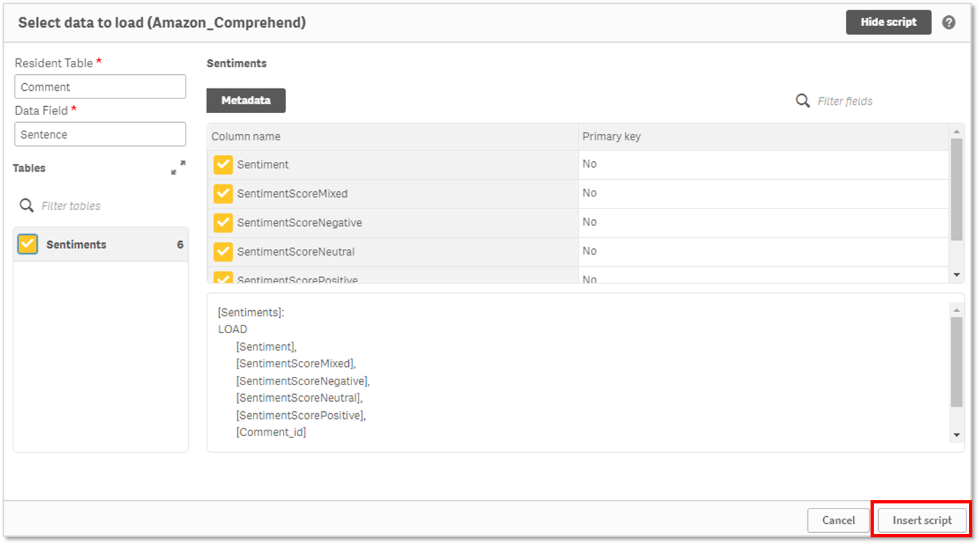Click the 'No' value in SentimentScoreMixed row

(x=590, y=193)
